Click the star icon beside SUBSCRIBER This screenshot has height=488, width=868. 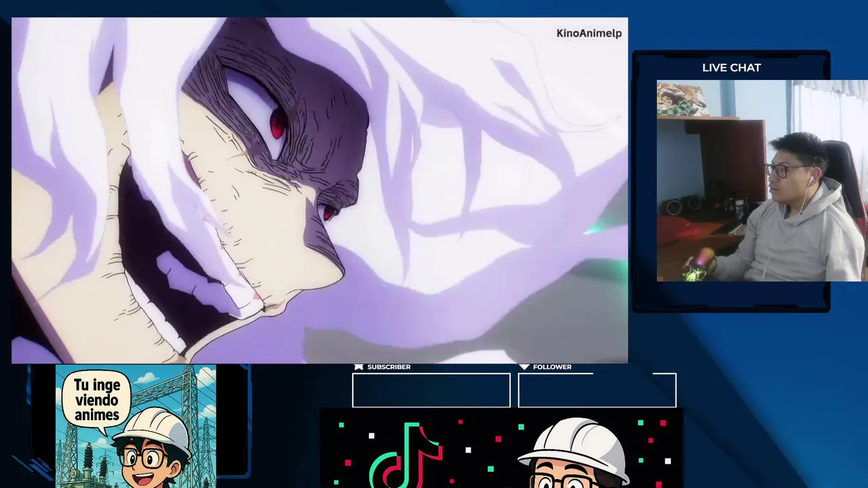[x=359, y=367]
